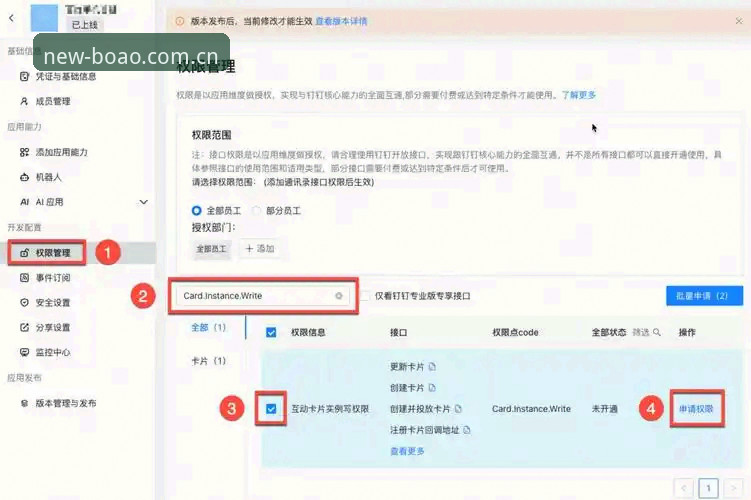Viewport: 751px width, 500px height.
Task: Switch to 全部 (1) category tab
Action: coord(208,328)
